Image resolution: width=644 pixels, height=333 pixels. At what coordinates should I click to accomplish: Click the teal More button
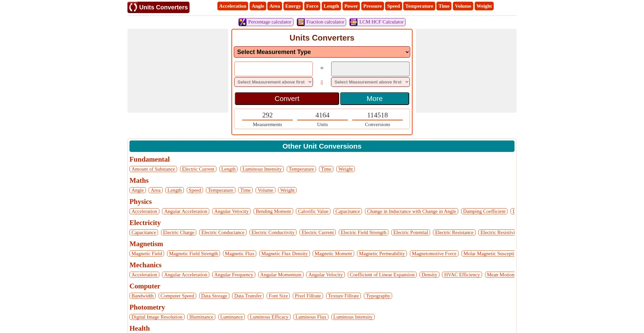[x=374, y=99]
